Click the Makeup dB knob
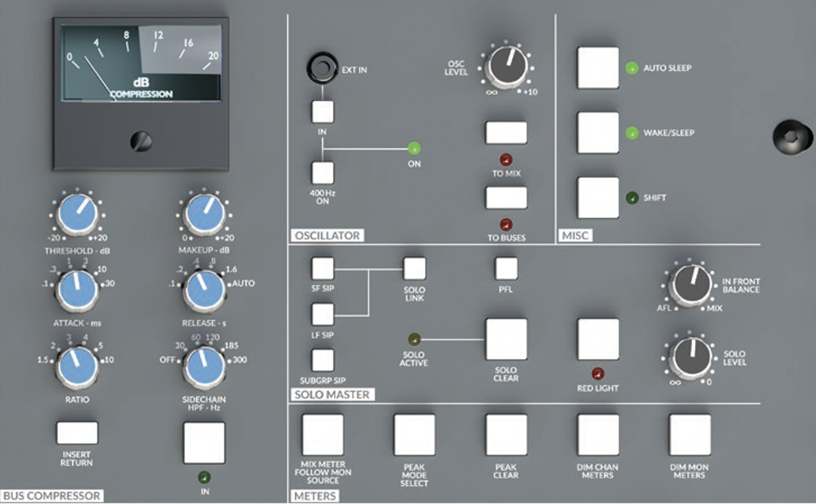 [x=204, y=214]
